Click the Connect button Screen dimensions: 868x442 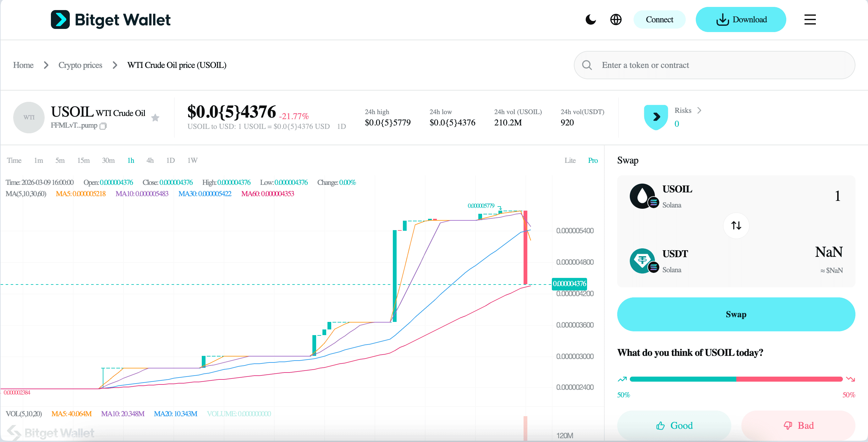click(x=659, y=19)
